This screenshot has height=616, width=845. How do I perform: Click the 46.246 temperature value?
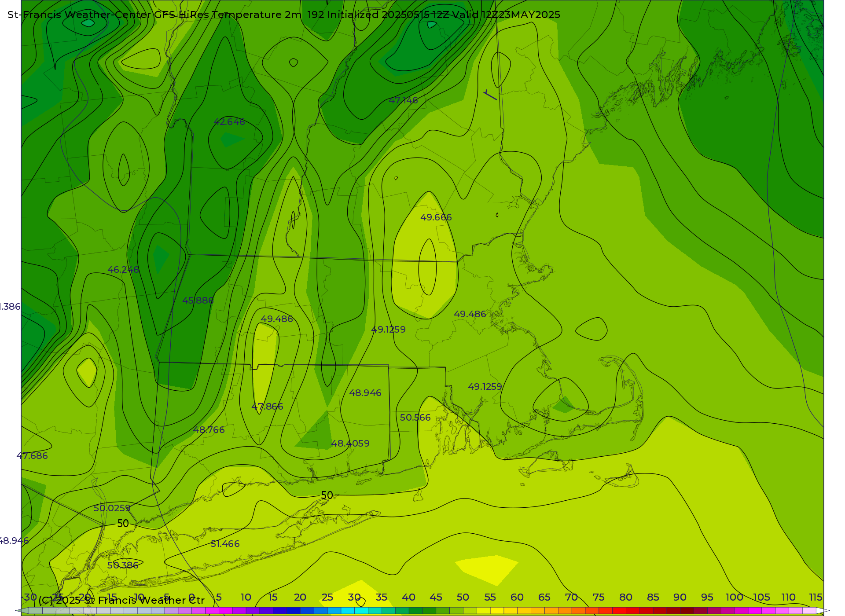coord(123,270)
